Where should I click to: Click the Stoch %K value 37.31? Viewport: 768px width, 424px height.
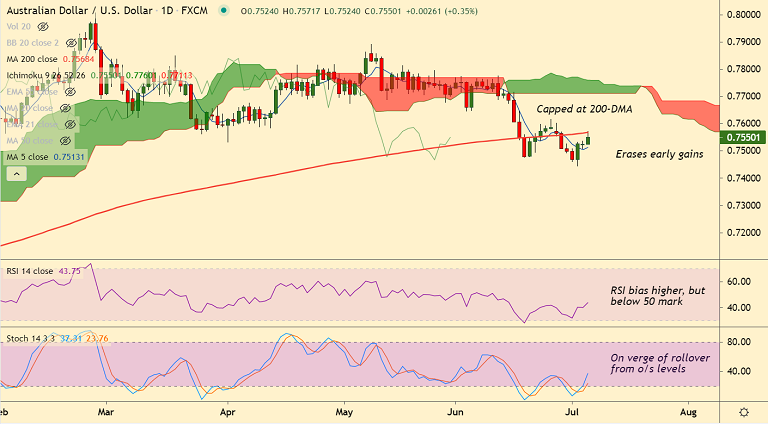click(71, 339)
